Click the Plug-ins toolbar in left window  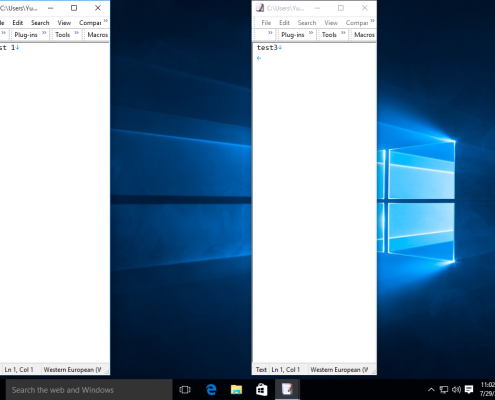coord(26,35)
